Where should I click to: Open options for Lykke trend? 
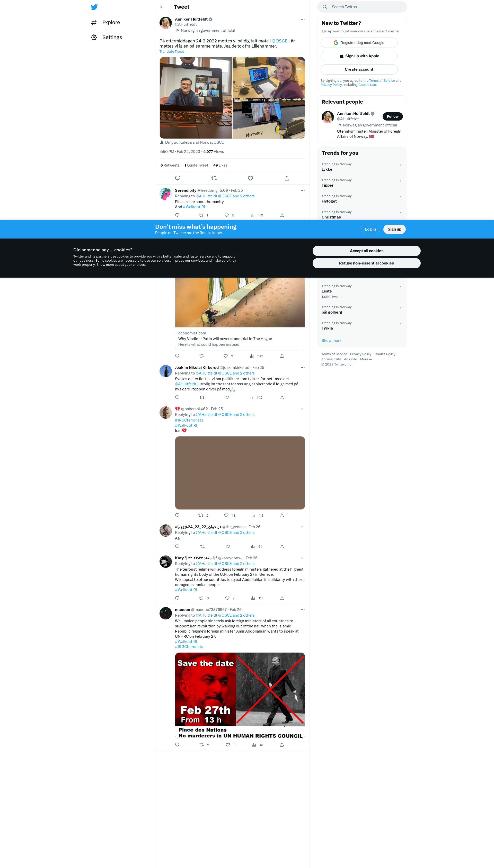tap(400, 165)
